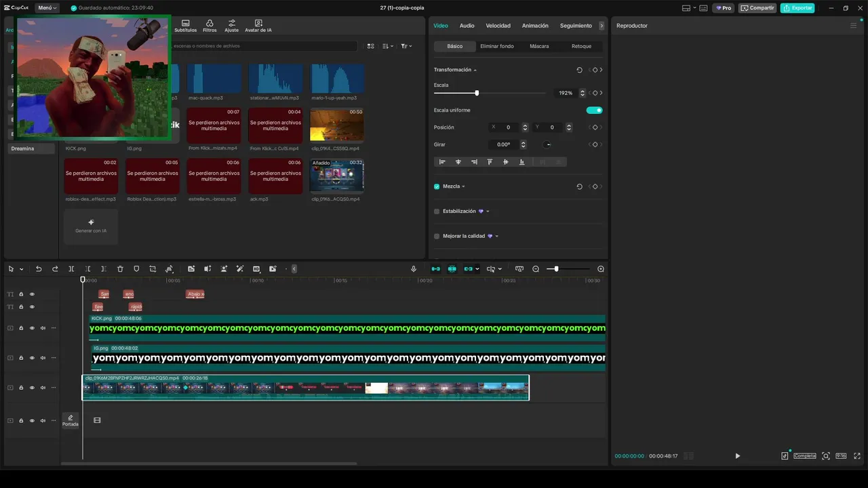Expand the Estabilización options
The image size is (868, 488).
[488, 211]
